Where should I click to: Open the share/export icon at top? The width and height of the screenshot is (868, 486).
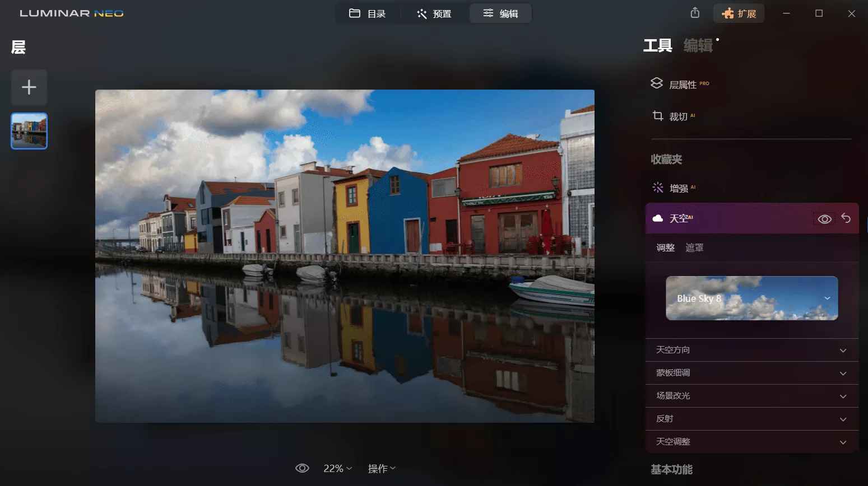coord(694,12)
